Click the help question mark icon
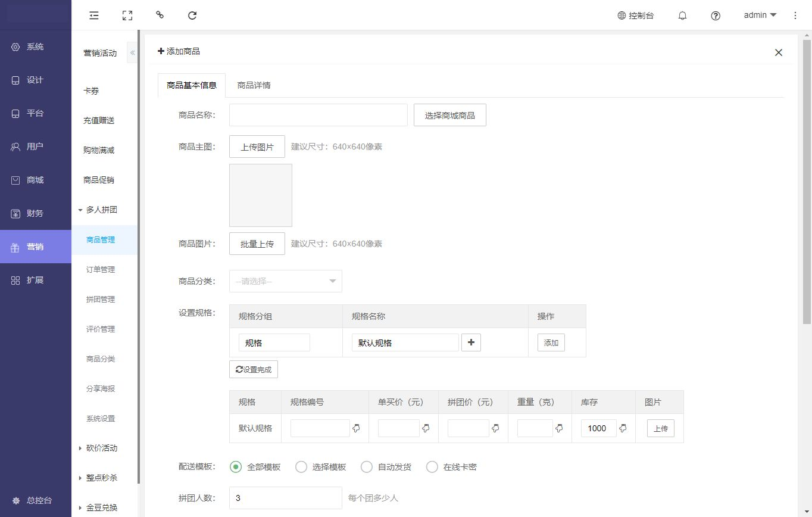The image size is (812, 517). 716,16
